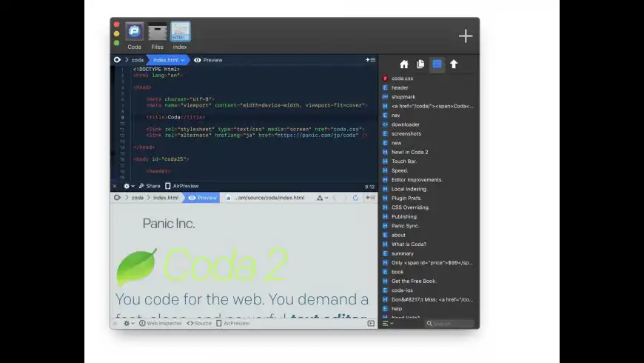This screenshot has width=644, height=363.
Task: Go to coda folder in preview path bar
Action: [x=137, y=198]
